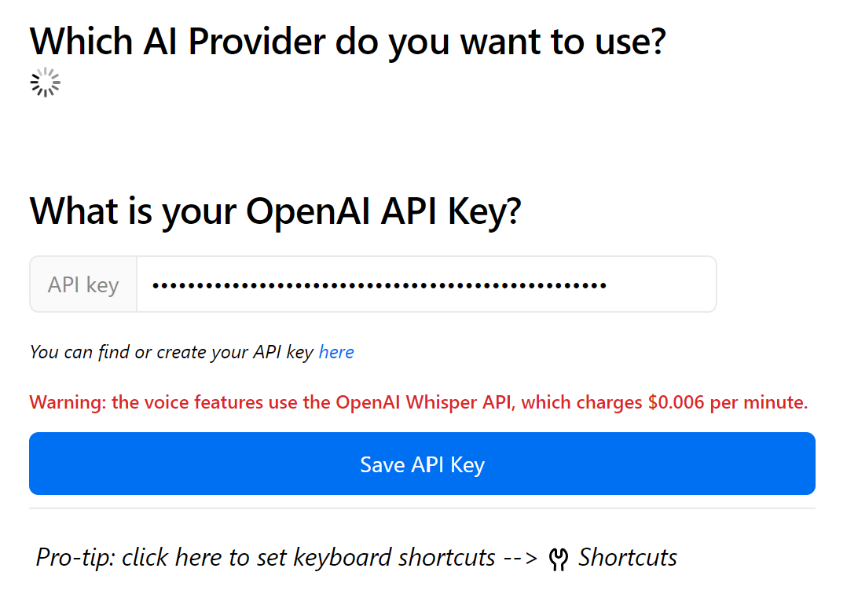Click the Shortcuts text link
Image resolution: width=858 pixels, height=616 pixels.
coord(627,558)
